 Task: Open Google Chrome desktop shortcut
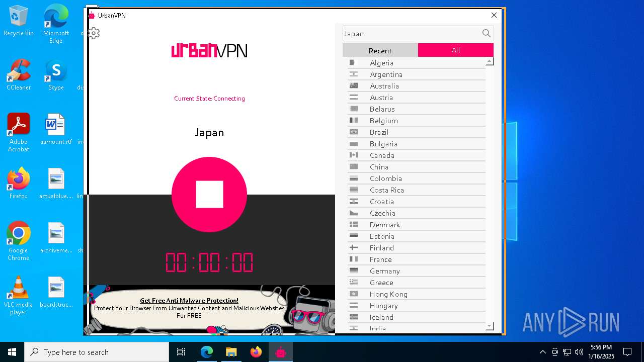pyautogui.click(x=19, y=241)
